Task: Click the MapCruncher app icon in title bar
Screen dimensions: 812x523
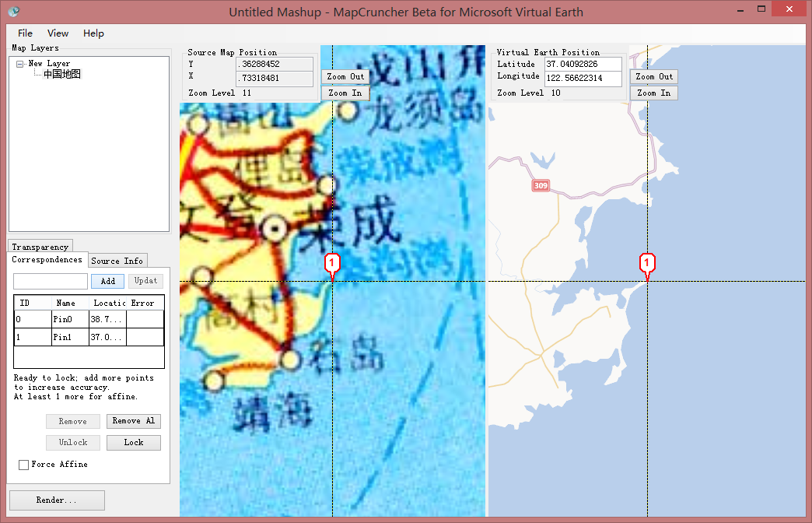Action: (x=14, y=11)
